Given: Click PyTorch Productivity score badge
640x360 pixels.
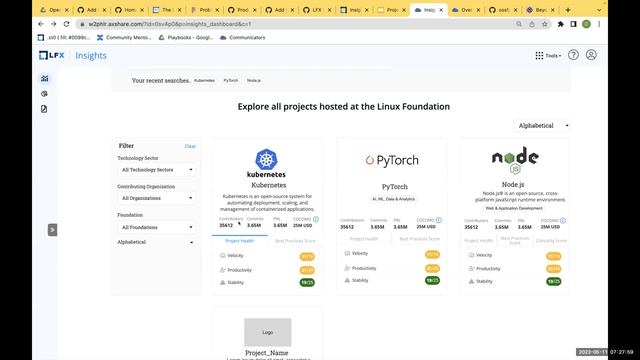Looking at the screenshot, I should [x=432, y=269].
